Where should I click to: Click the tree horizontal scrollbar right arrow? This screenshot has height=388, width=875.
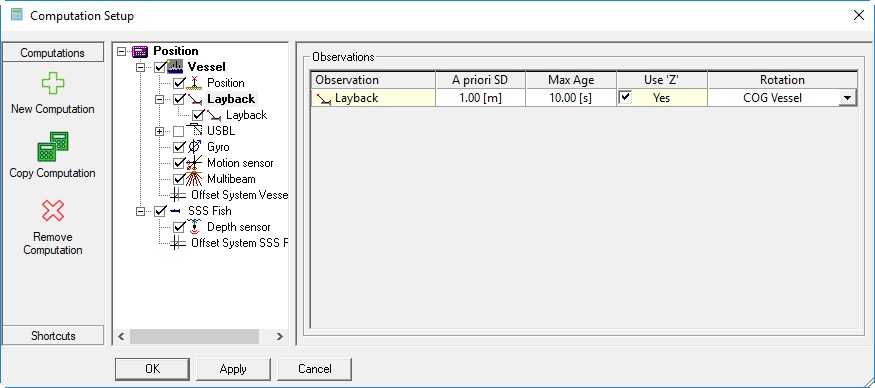point(280,336)
